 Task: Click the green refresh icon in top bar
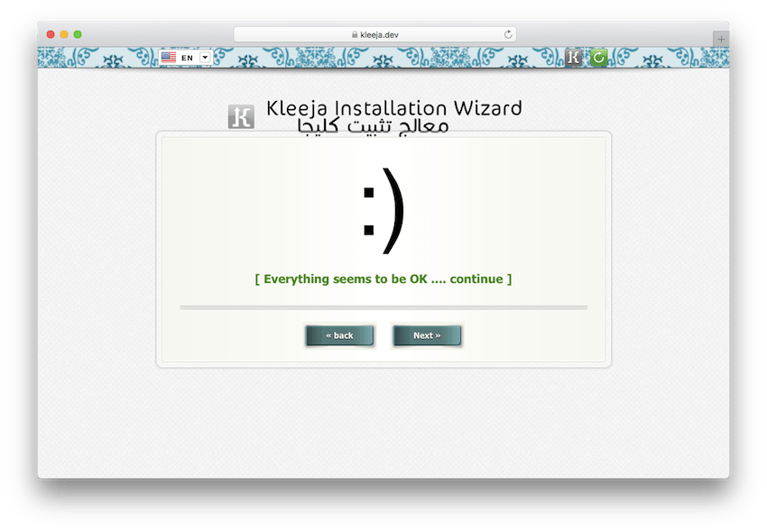[598, 58]
